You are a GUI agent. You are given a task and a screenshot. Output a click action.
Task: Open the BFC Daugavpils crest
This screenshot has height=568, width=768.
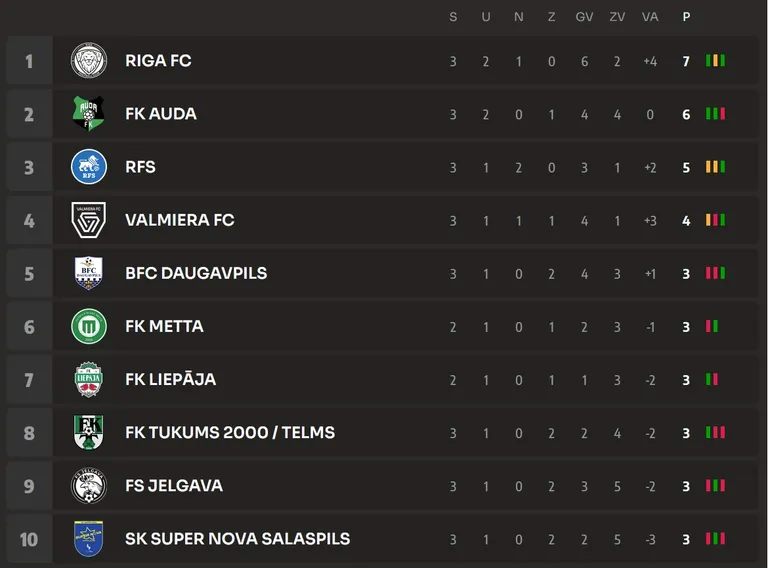tap(89, 273)
